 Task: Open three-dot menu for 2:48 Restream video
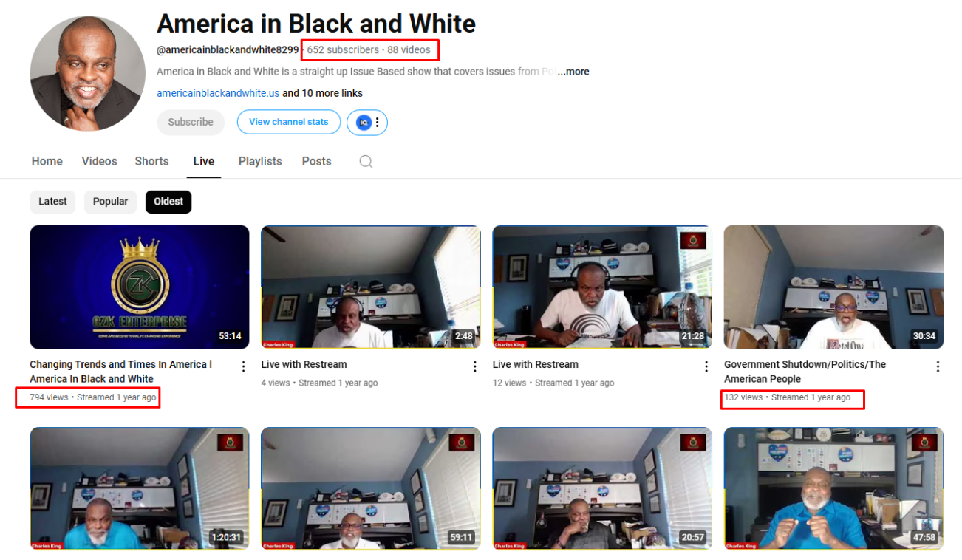coord(475,366)
